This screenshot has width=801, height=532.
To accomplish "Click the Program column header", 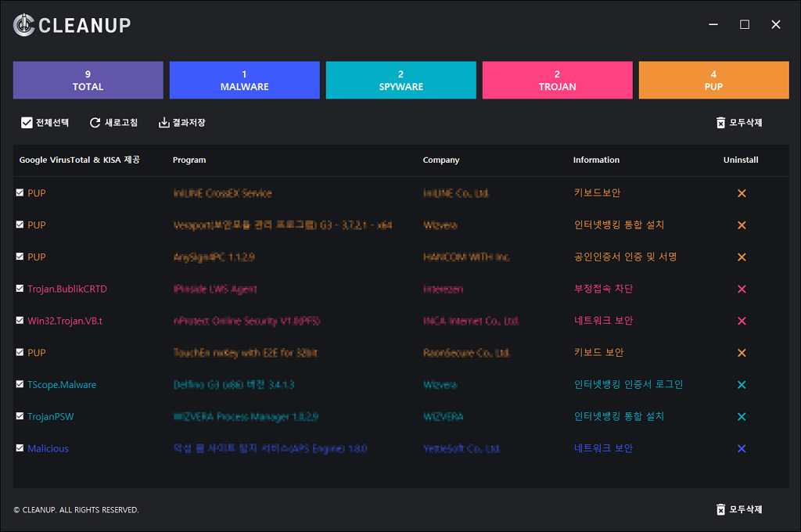I will [x=189, y=160].
